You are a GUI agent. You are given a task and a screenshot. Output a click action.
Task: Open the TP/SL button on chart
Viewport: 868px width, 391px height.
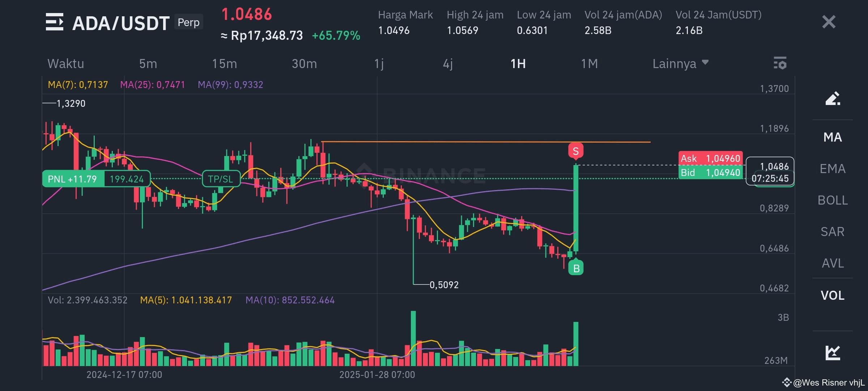[x=221, y=178]
